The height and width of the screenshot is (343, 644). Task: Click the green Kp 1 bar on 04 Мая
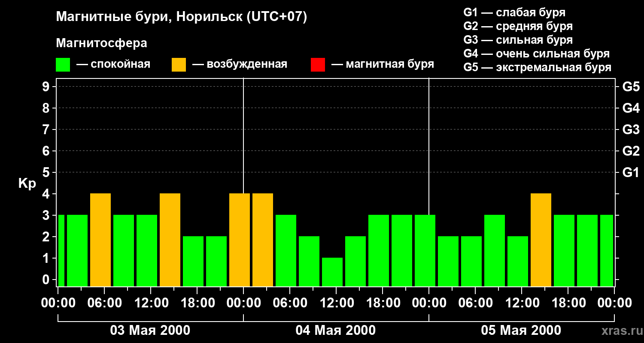click(332, 272)
